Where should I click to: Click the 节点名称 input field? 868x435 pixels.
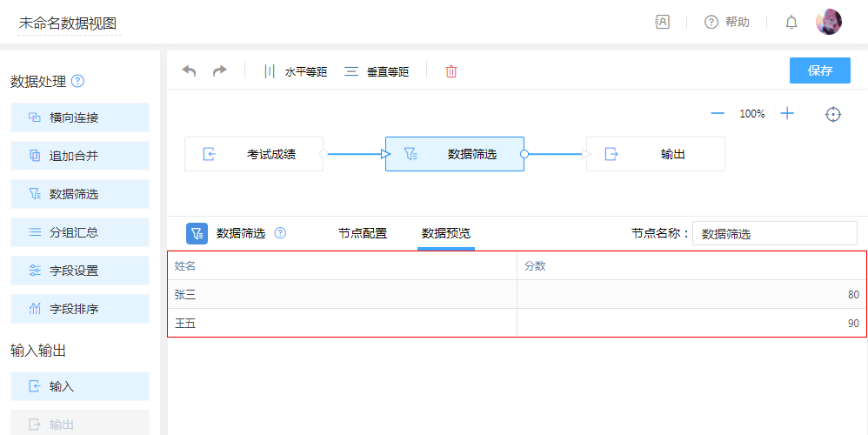[x=774, y=233]
